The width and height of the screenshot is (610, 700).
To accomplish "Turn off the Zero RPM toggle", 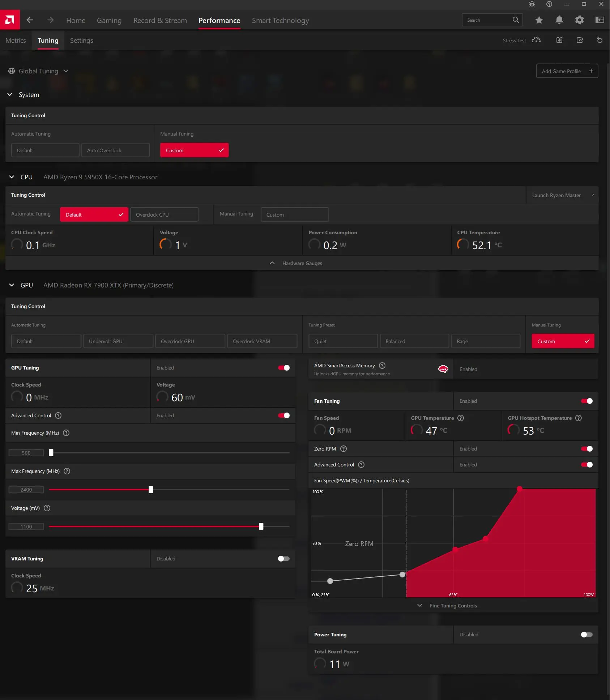I will (587, 449).
